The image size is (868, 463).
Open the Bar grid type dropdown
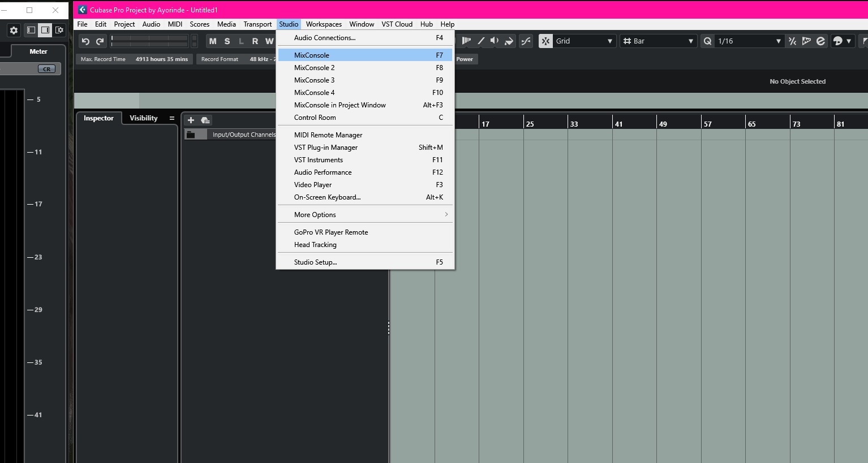click(658, 41)
